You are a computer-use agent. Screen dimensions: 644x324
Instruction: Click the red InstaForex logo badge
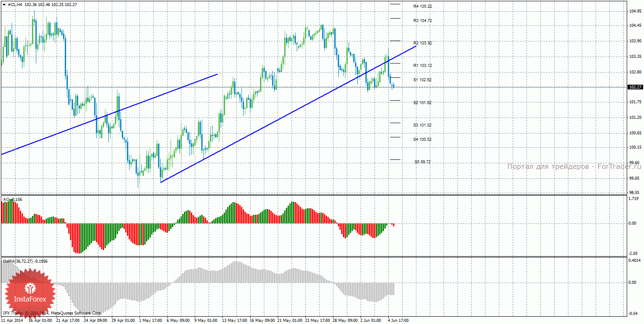coord(29,292)
